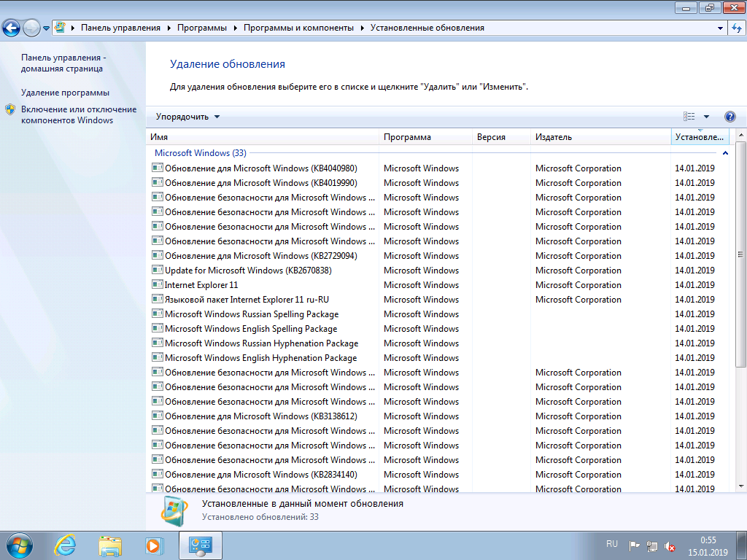Click the Control Panel taskbar button

[200, 545]
